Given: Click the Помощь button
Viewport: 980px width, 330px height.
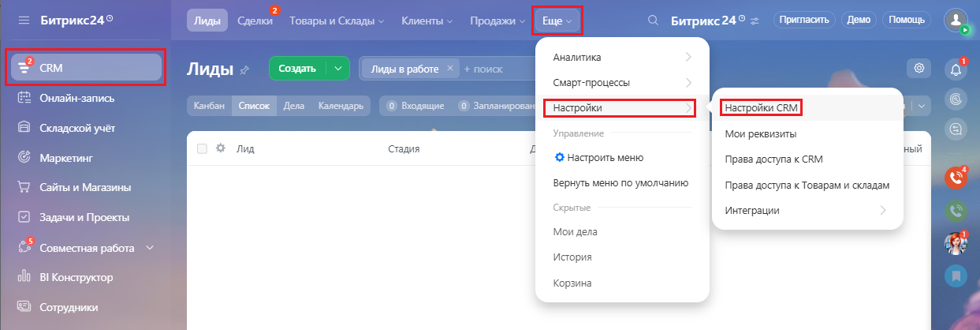Looking at the screenshot, I should [x=907, y=20].
